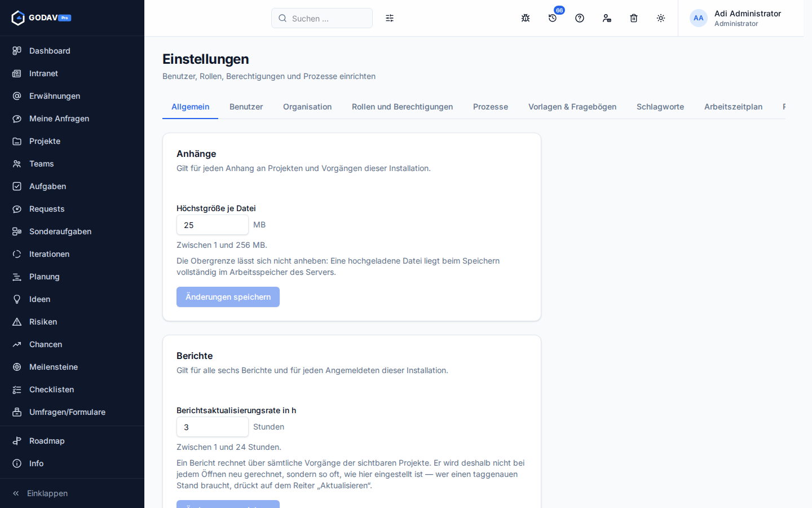Go to Planung in the sidebar

tap(72, 277)
